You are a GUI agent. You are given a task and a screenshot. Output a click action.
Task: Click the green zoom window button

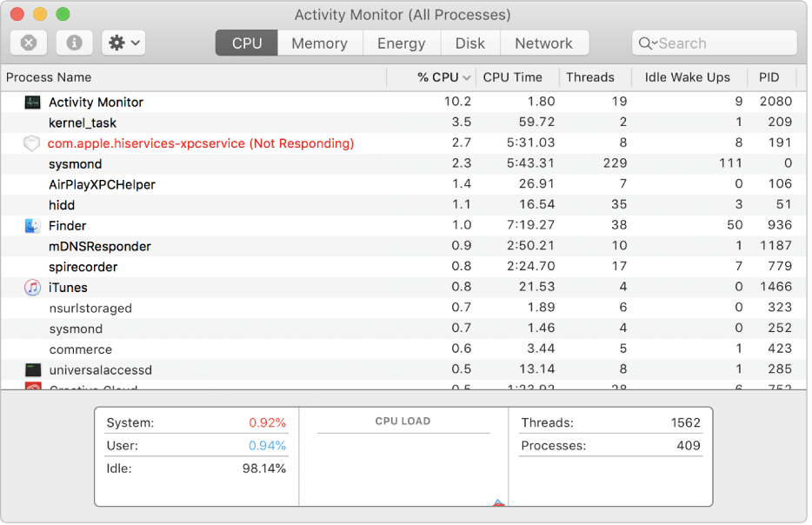(x=63, y=15)
